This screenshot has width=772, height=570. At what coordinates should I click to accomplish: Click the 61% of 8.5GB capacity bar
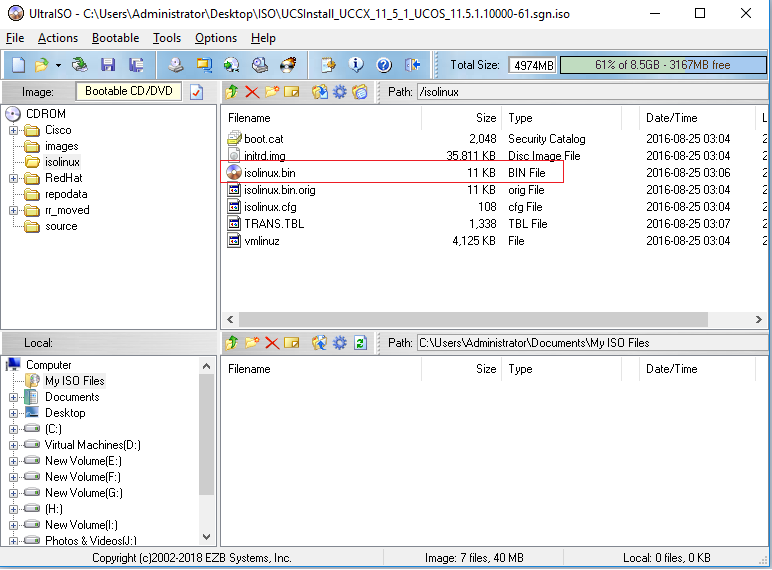point(663,65)
